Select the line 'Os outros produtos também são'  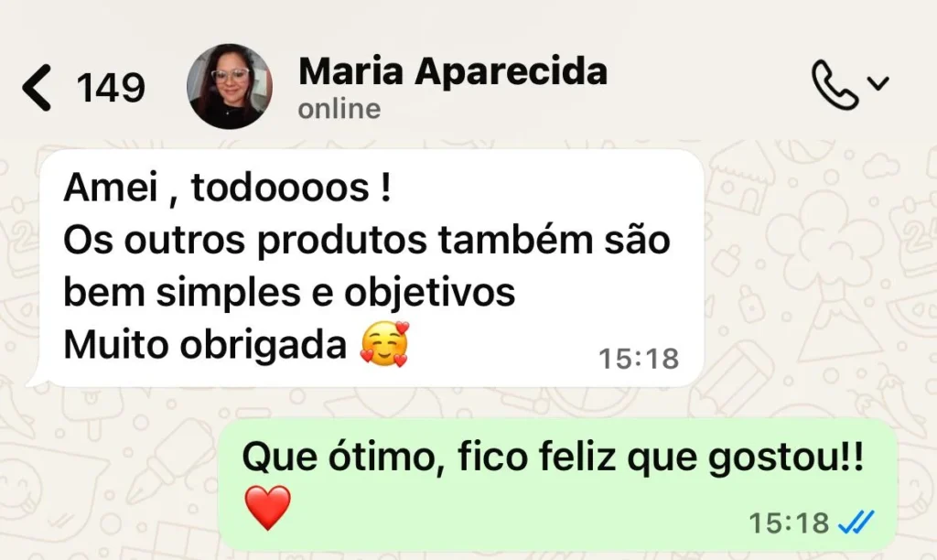366,241
